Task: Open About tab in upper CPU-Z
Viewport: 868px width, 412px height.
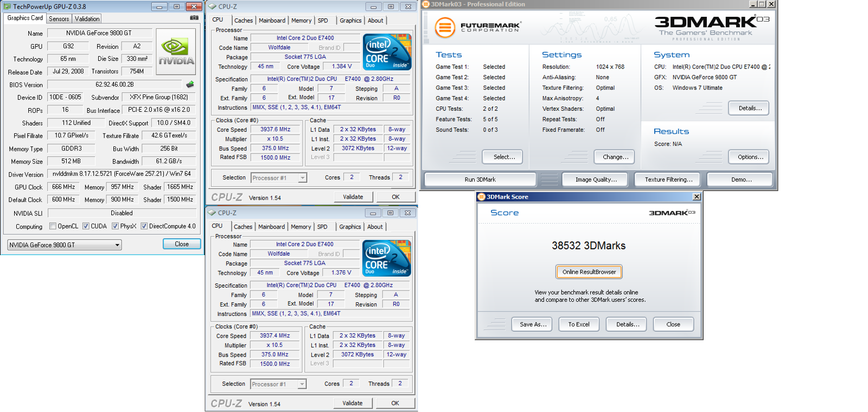Action: [375, 21]
